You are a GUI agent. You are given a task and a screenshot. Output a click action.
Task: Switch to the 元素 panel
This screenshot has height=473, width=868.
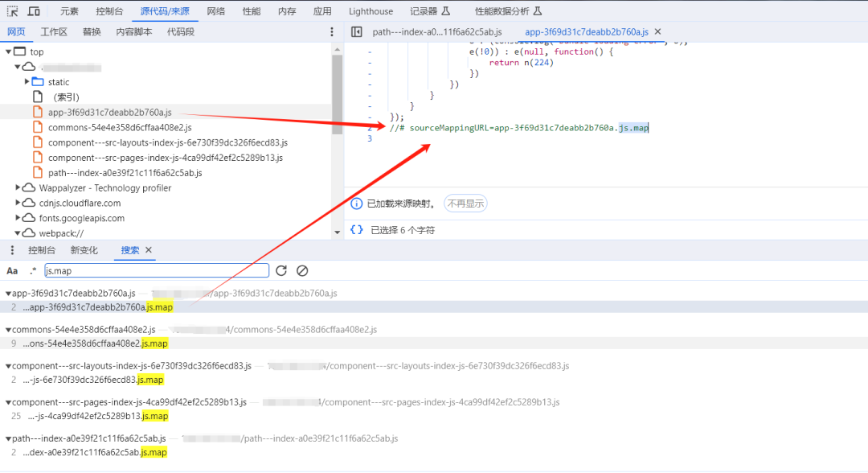69,11
